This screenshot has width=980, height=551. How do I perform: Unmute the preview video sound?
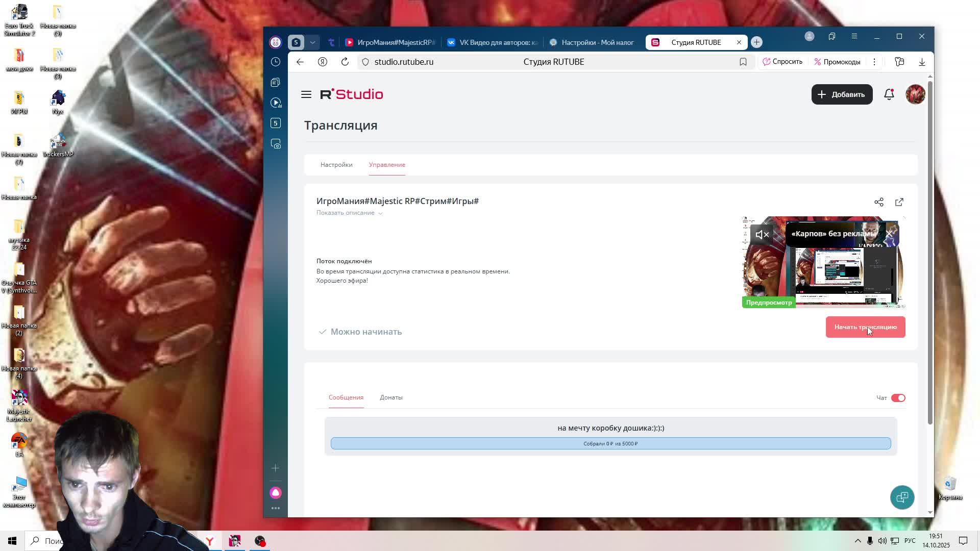click(x=762, y=235)
